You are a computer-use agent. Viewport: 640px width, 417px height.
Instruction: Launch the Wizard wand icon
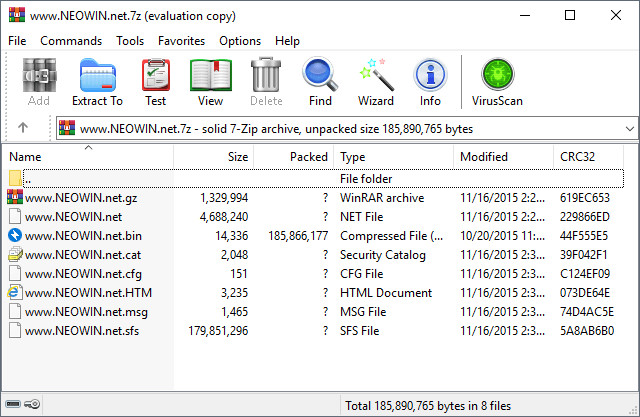(376, 75)
